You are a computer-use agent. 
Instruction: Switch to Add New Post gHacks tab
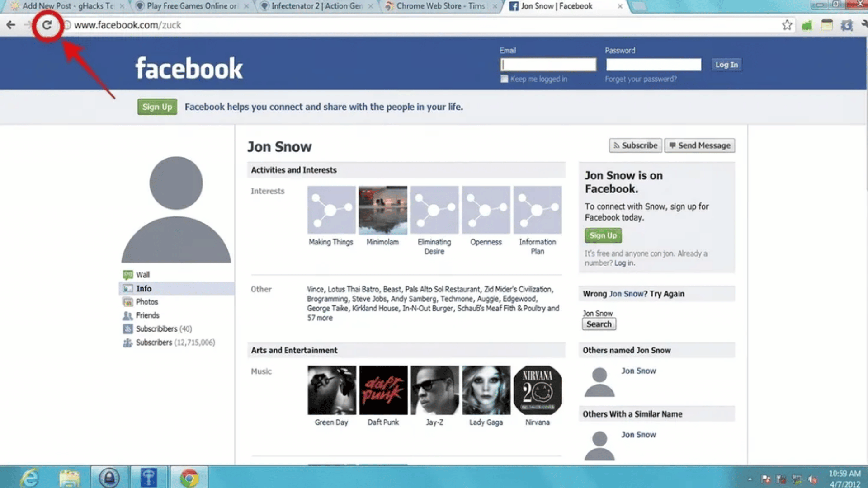[68, 6]
